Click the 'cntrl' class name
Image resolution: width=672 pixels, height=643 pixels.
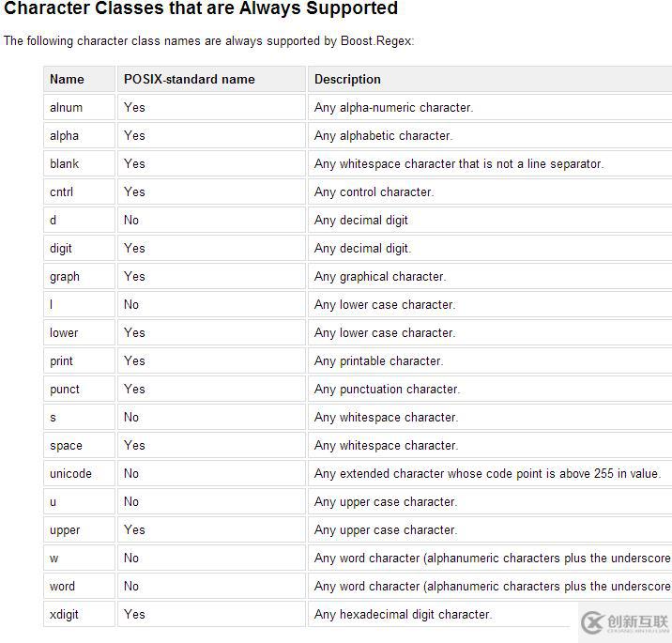tap(61, 192)
